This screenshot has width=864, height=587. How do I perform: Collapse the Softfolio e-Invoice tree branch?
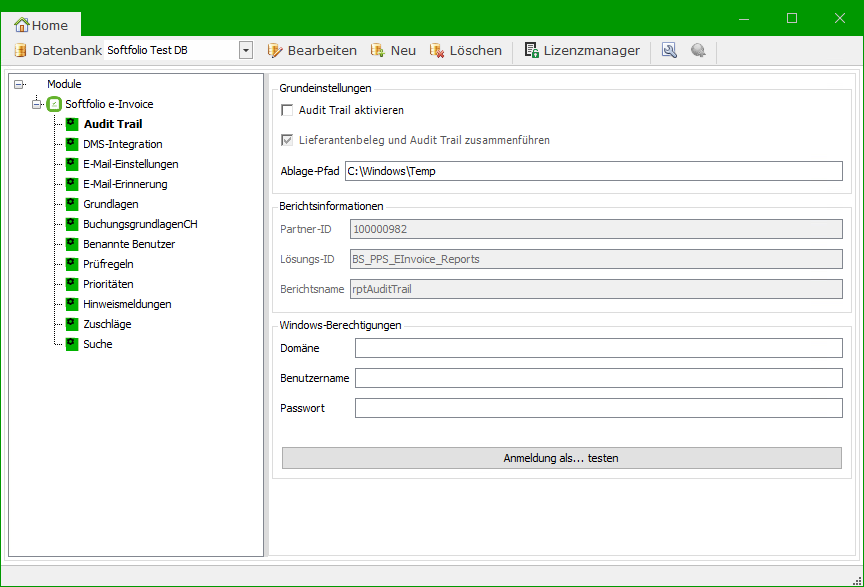coord(37,104)
